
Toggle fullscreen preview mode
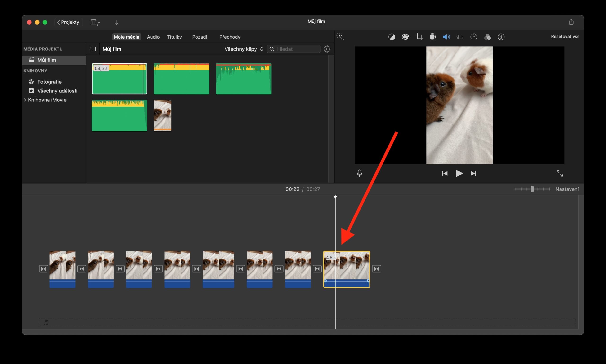(x=560, y=173)
